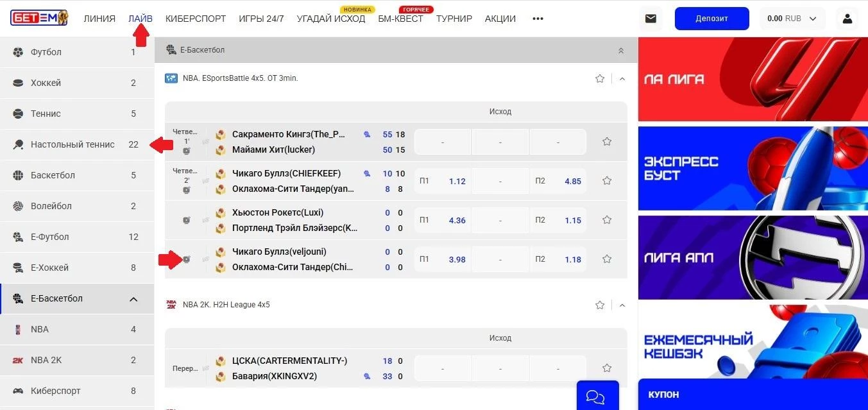Bet on П1 1.12 for Чикаго Буллз

pyautogui.click(x=443, y=181)
